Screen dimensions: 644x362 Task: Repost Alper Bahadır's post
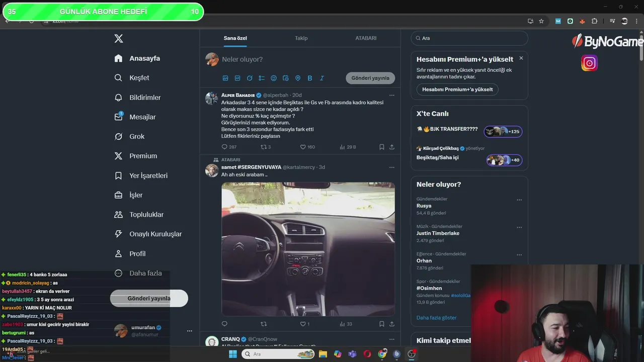266,147
